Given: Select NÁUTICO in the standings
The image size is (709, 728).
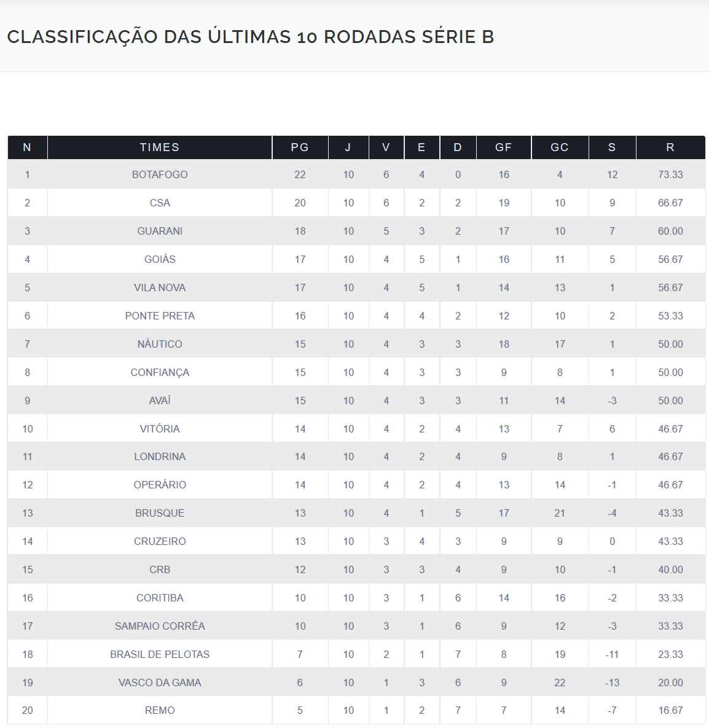Looking at the screenshot, I should point(160,344).
